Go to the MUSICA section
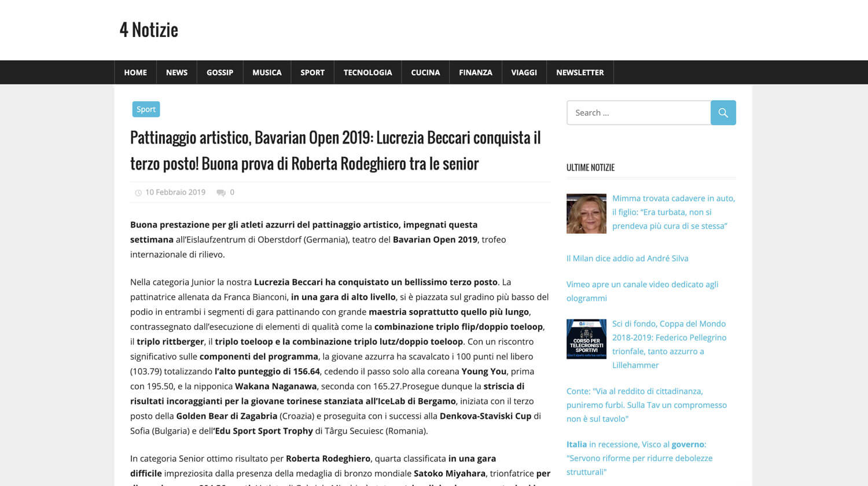Screen dimensions: 868x486 click(267, 72)
